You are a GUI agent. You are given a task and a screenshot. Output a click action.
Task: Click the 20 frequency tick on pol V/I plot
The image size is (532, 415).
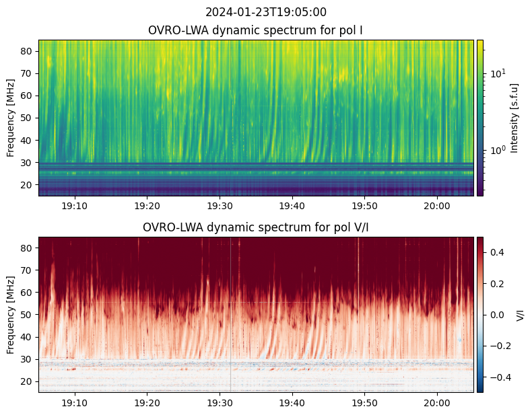pyautogui.click(x=28, y=381)
